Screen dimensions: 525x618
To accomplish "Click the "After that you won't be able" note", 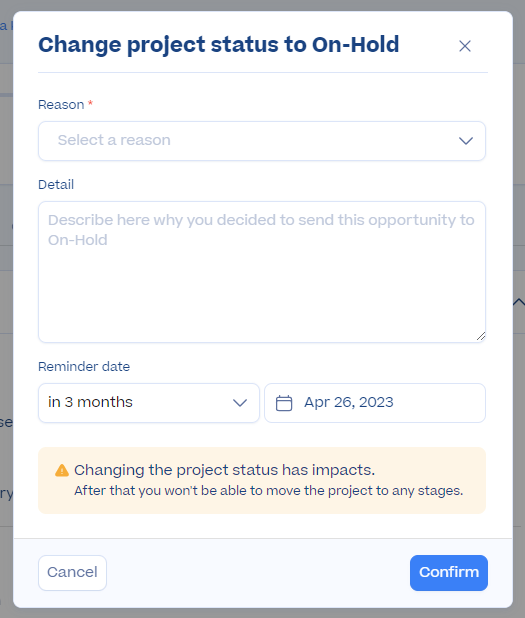I will point(269,491).
